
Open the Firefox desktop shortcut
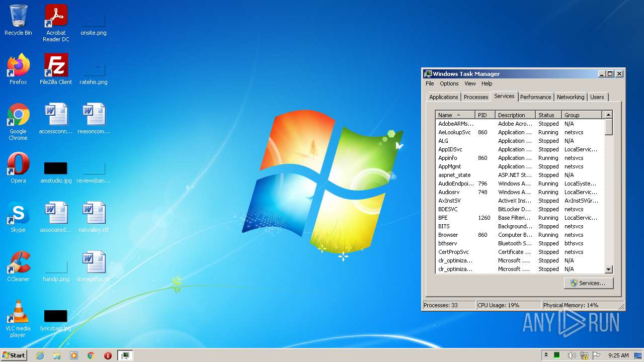click(x=18, y=70)
